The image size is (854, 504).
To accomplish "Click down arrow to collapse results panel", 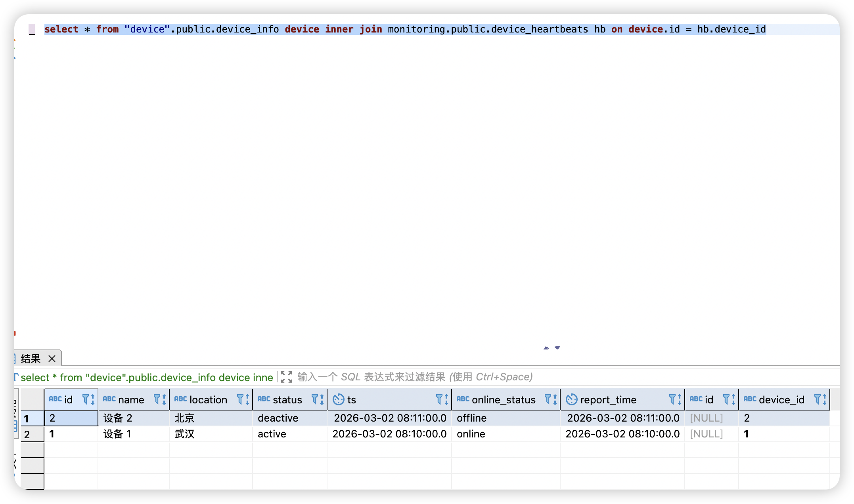I will [557, 348].
